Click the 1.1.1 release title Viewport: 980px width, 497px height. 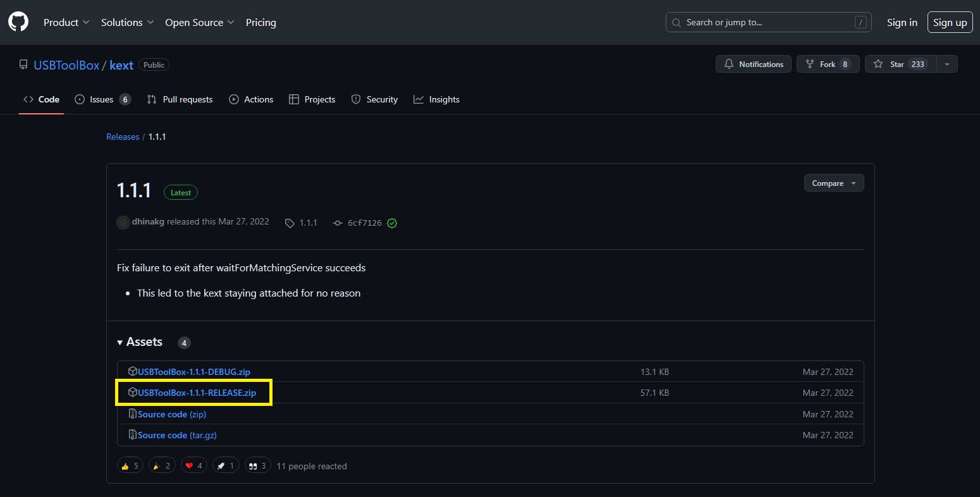tap(134, 190)
